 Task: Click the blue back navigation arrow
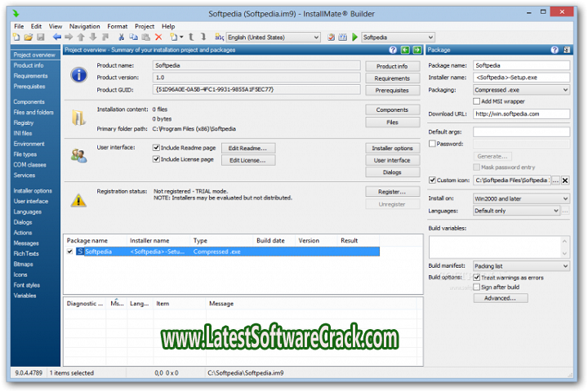[56, 38]
